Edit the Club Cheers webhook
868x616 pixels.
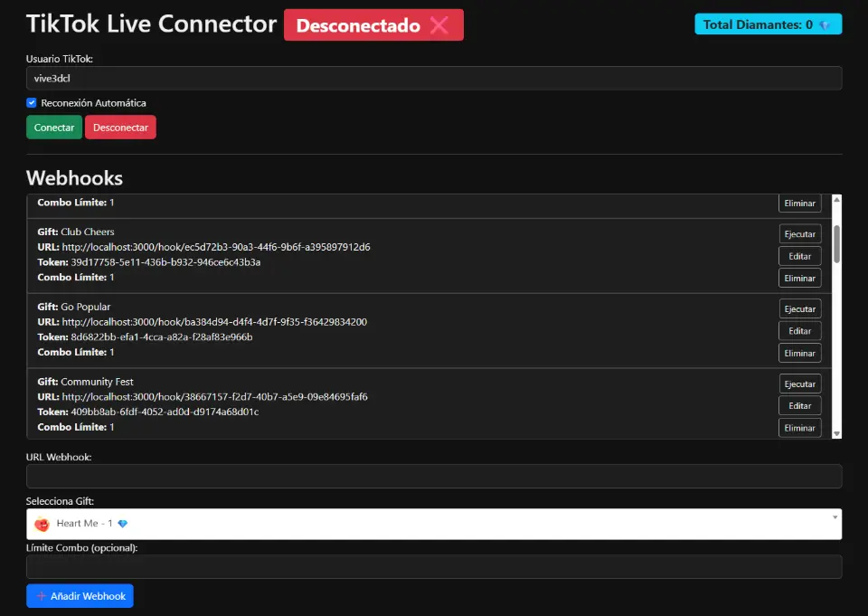pos(799,256)
